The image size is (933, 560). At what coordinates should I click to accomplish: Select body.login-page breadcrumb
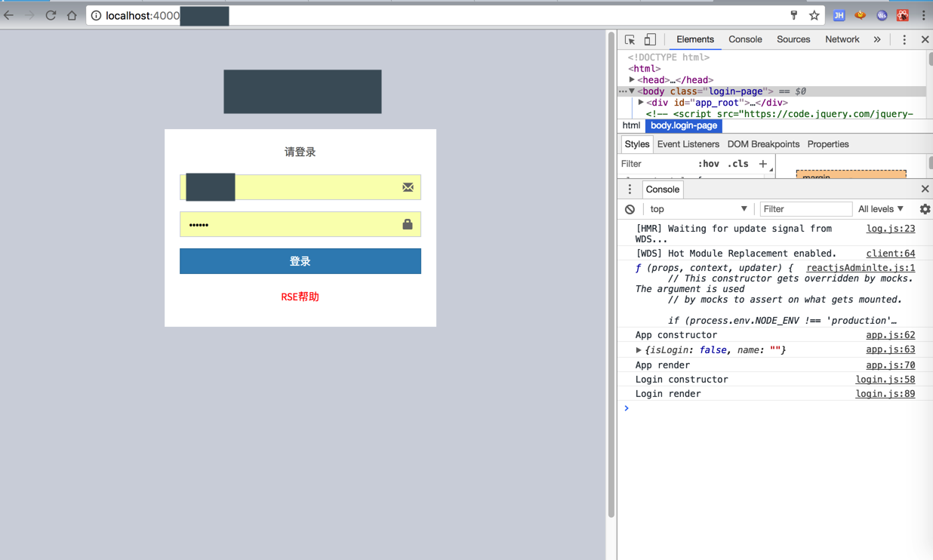[x=683, y=126]
